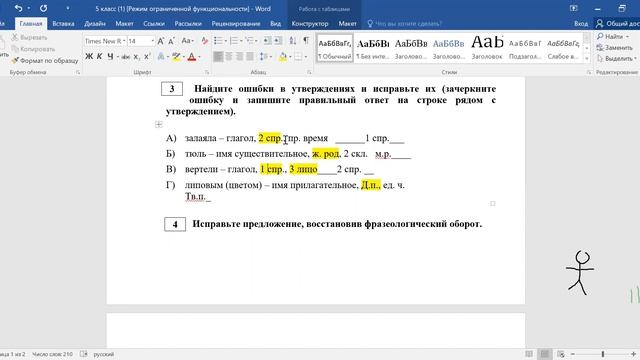Apply paragraph shading color

282,56
